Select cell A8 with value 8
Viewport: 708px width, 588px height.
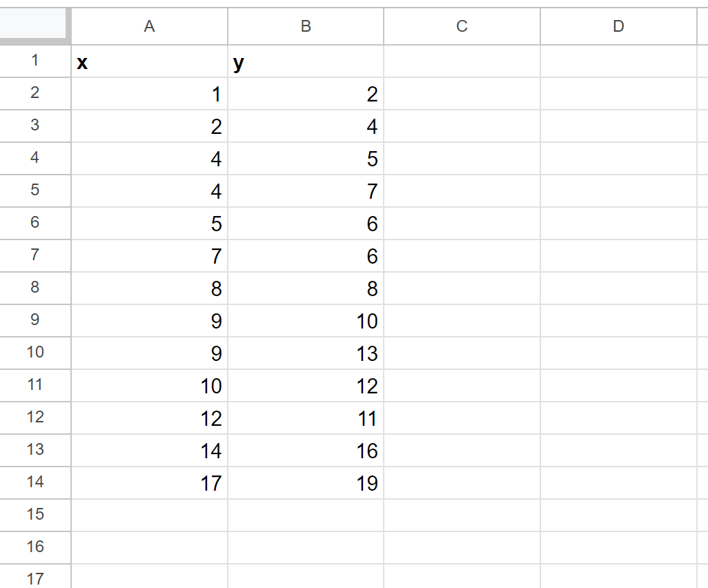pyautogui.click(x=150, y=288)
